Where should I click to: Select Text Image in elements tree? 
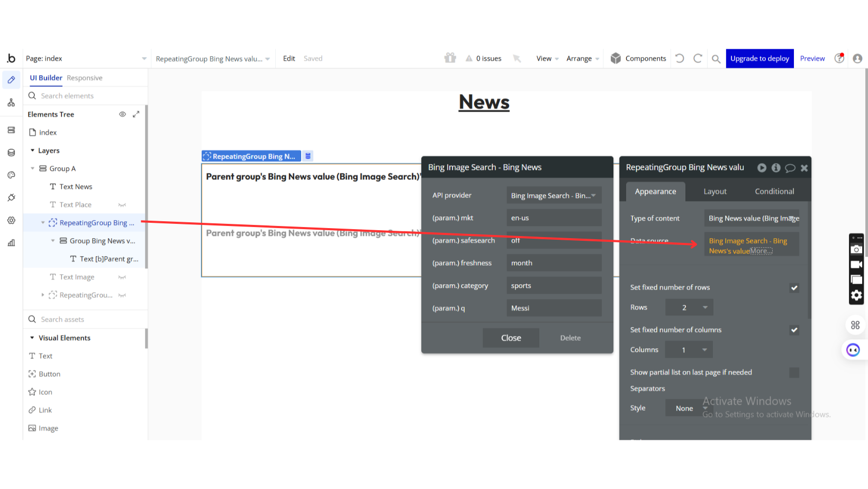tap(77, 277)
